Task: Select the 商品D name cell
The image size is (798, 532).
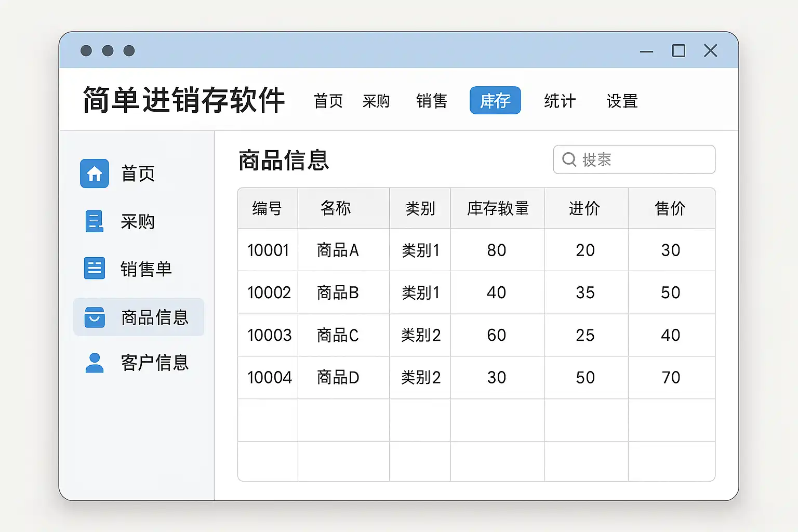Action: tap(338, 378)
